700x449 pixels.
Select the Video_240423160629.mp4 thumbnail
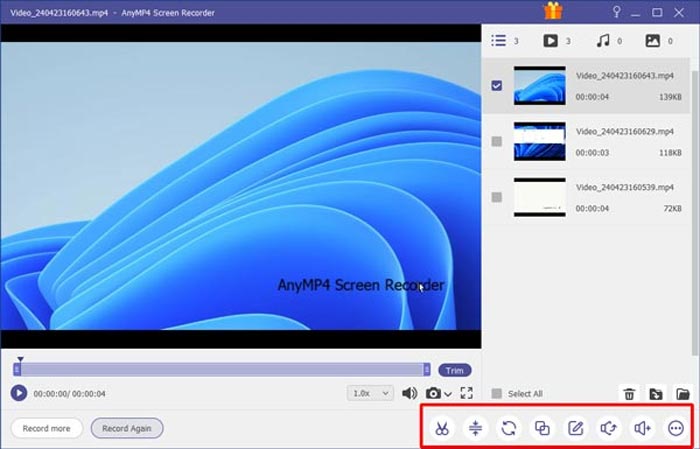539,141
